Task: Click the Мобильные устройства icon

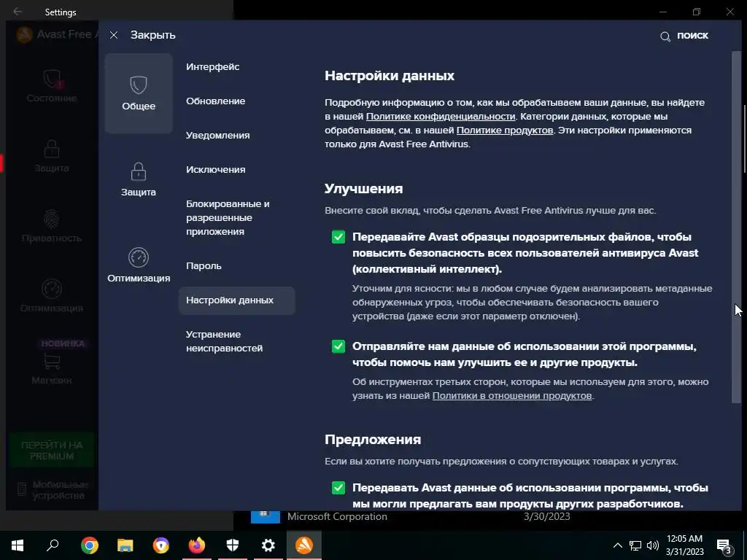Action: (21, 489)
